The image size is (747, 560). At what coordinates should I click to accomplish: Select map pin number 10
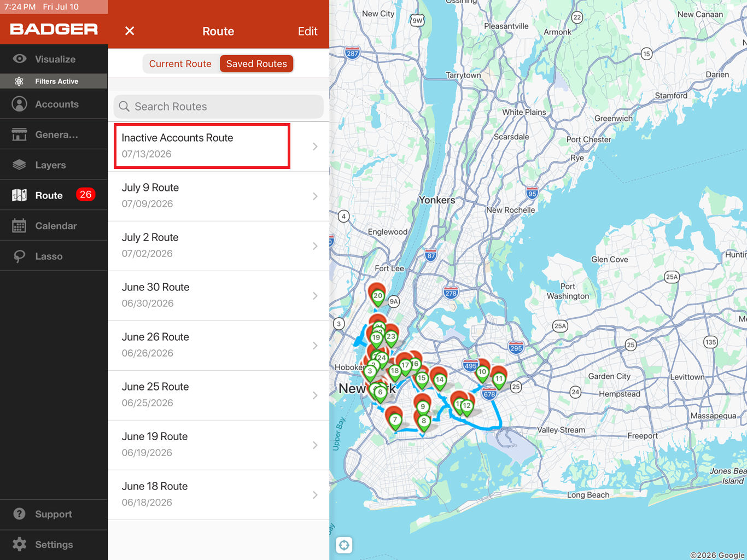(482, 371)
